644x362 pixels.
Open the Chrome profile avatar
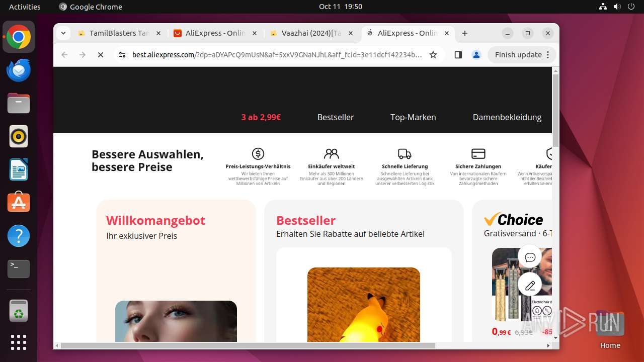coord(476,55)
